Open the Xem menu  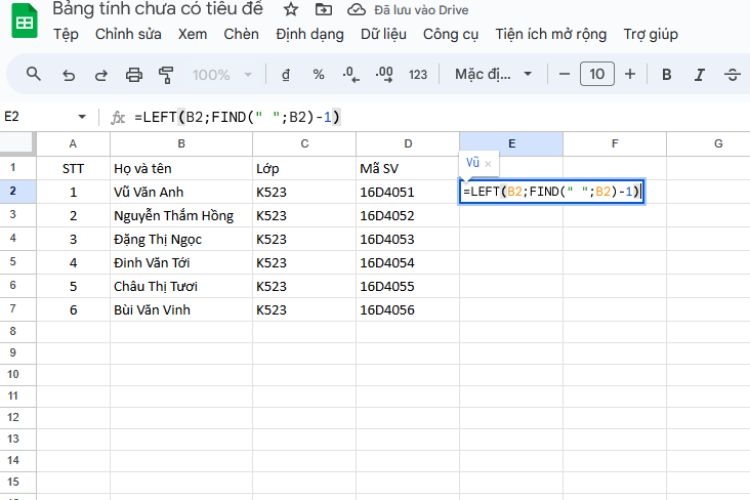tap(192, 34)
